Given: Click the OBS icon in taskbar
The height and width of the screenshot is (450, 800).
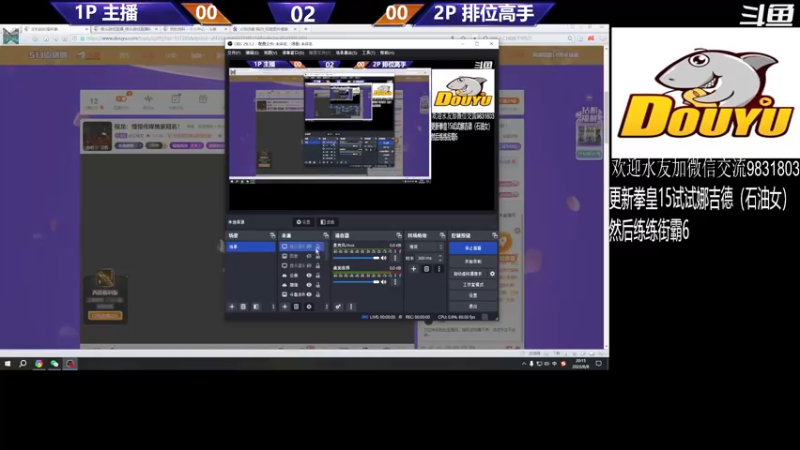Looking at the screenshot, I should pos(70,364).
